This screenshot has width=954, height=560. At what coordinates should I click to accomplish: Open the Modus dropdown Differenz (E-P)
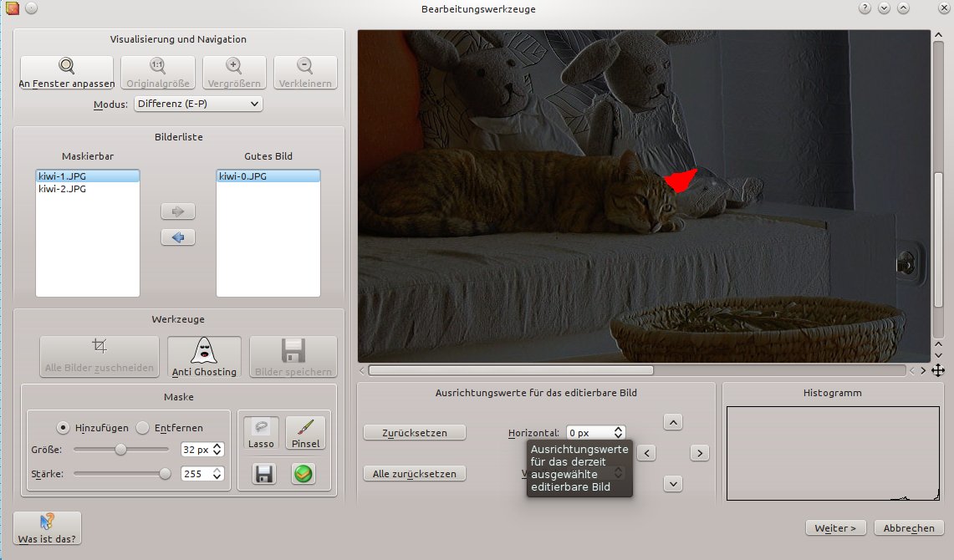pos(198,104)
